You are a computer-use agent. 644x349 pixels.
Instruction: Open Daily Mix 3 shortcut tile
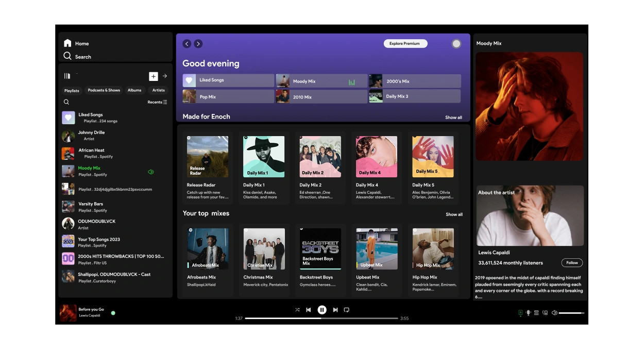tap(414, 96)
